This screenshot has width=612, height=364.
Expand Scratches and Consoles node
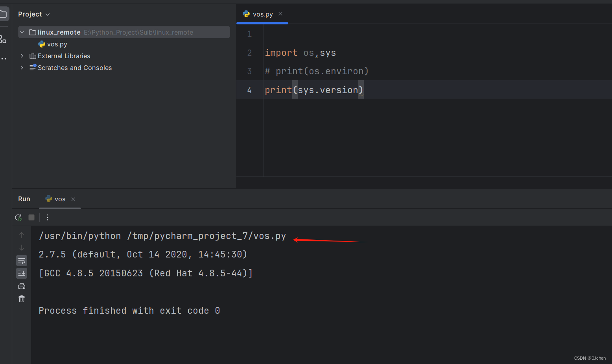22,68
